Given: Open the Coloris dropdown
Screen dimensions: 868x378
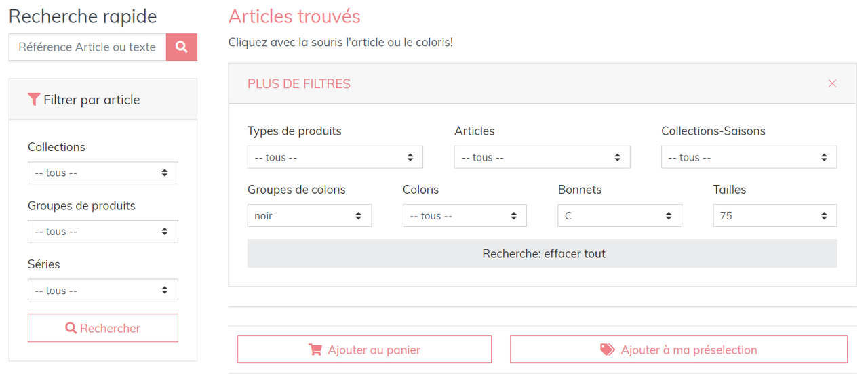Looking at the screenshot, I should pos(465,216).
